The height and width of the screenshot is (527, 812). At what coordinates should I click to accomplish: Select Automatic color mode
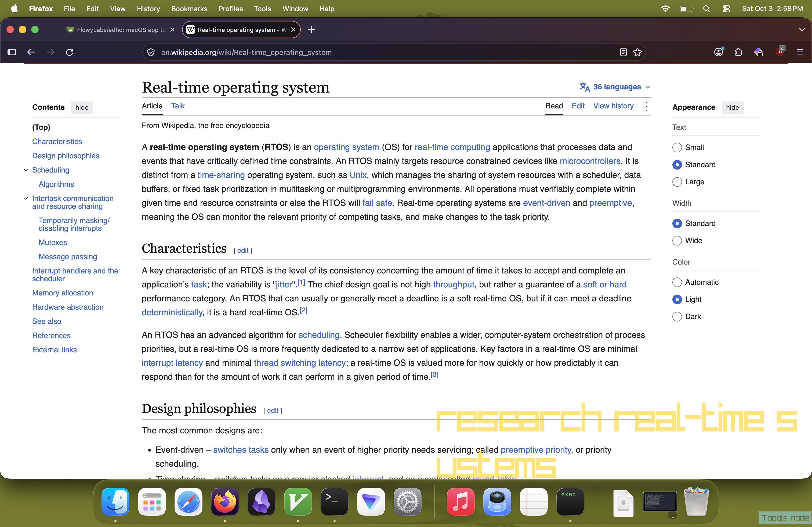click(677, 282)
